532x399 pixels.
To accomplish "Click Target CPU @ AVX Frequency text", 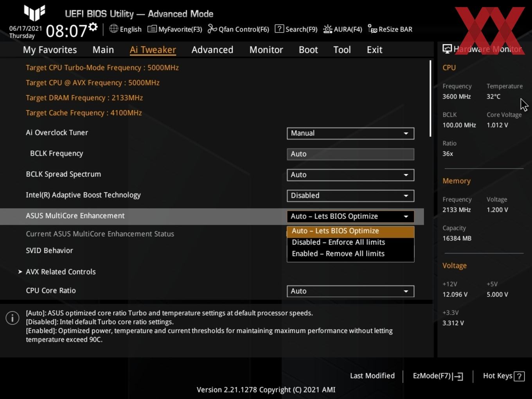I will click(x=93, y=83).
